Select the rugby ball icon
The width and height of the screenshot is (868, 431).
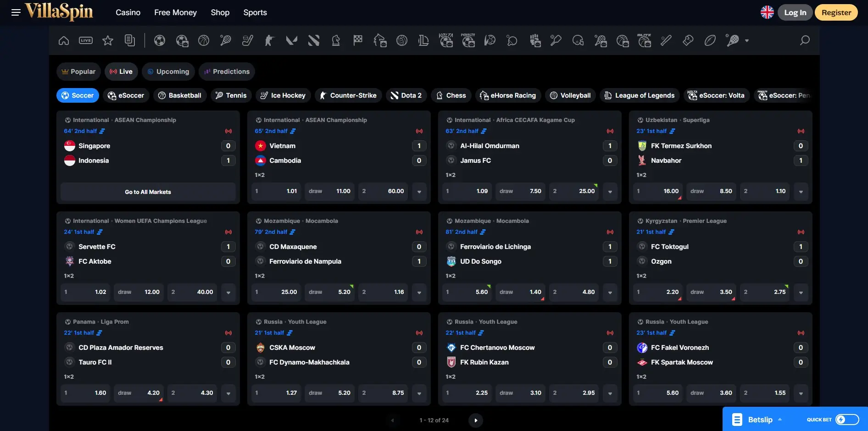pos(710,40)
